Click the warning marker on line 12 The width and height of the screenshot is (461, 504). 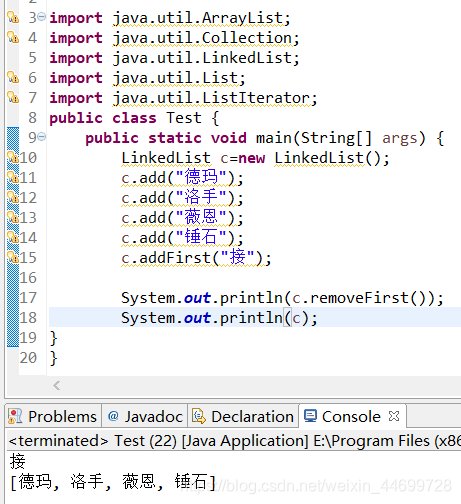(13, 198)
